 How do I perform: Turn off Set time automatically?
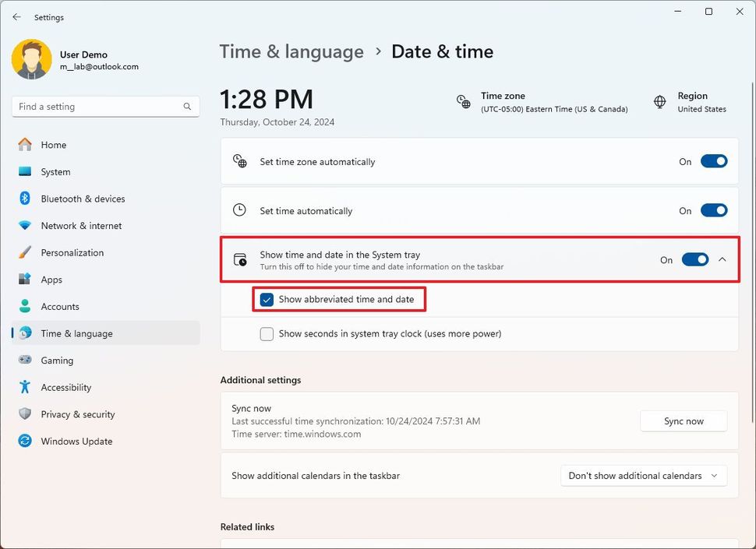[x=713, y=210]
